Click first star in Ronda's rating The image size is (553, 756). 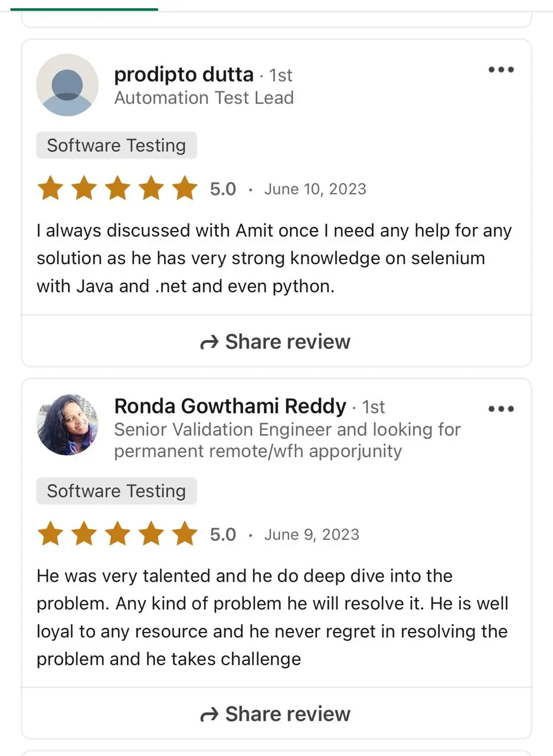pos(50,535)
